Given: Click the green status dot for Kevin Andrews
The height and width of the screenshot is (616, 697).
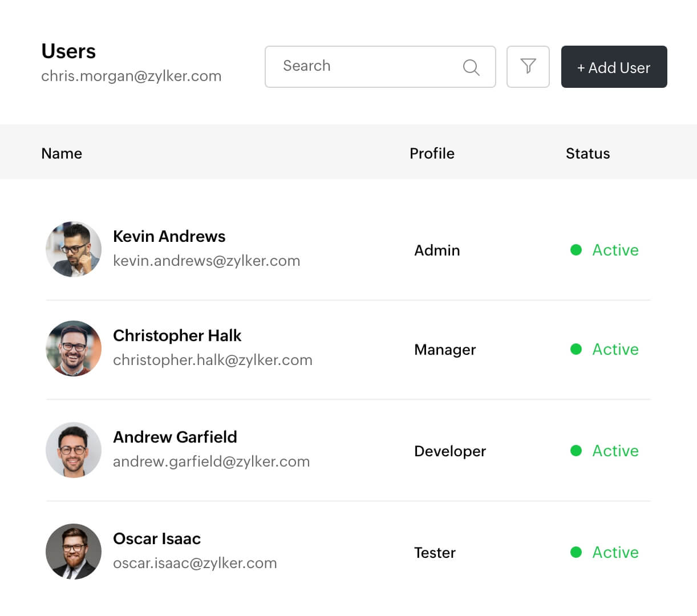Looking at the screenshot, I should pyautogui.click(x=576, y=250).
